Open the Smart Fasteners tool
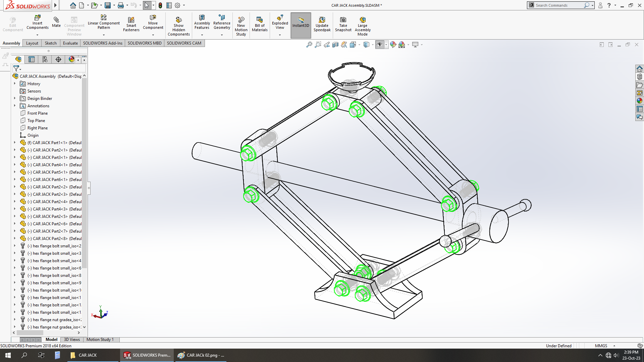Screen dimensions: 644x362 [131, 20]
